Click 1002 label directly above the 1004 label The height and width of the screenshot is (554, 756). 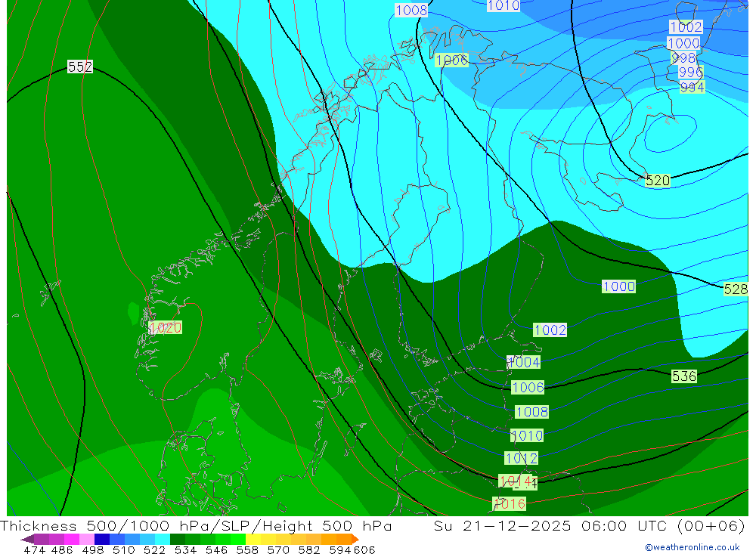[550, 330]
